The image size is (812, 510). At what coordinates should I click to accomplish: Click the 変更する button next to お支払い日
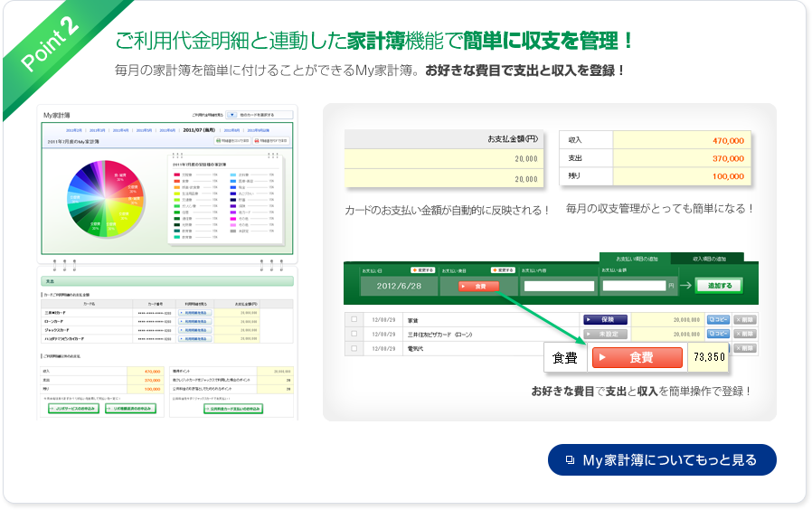coord(422,270)
